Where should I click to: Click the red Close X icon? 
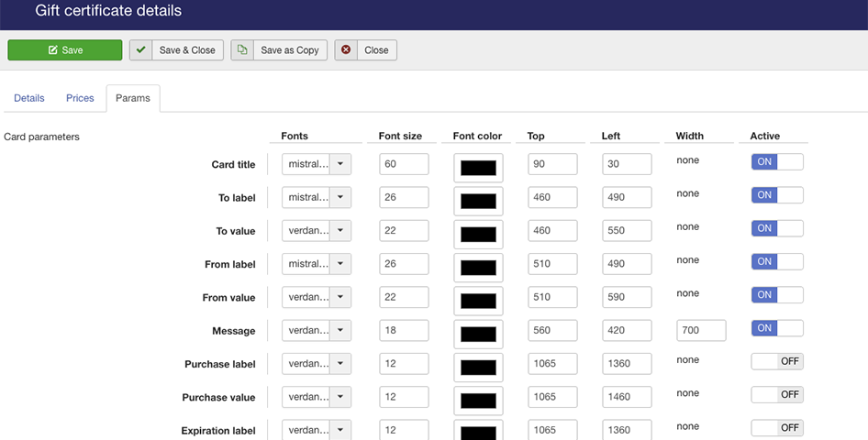[346, 50]
